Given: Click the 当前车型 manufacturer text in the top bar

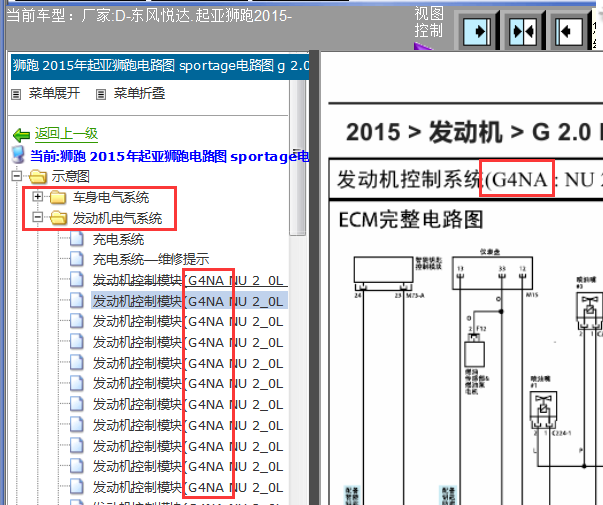Looking at the screenshot, I should click(149, 16).
